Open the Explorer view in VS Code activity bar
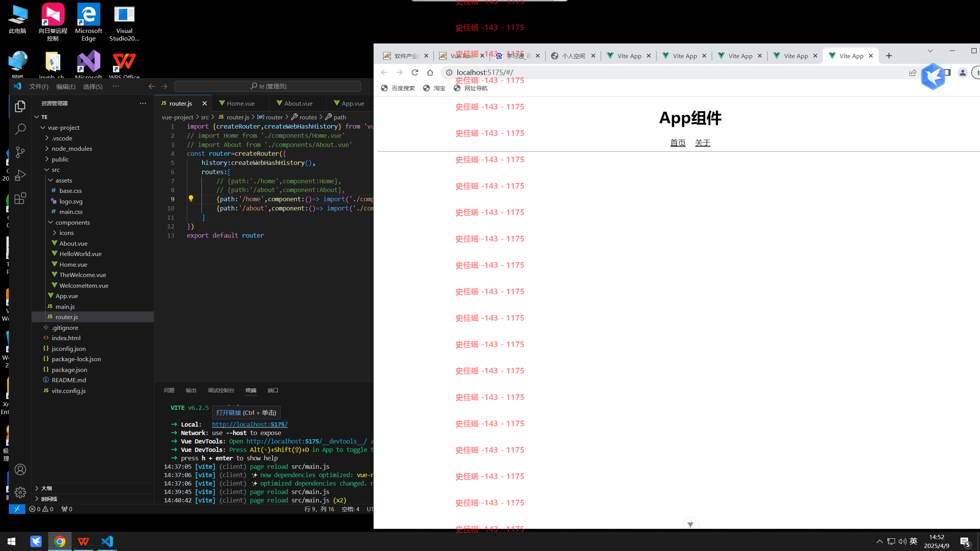 [20, 106]
